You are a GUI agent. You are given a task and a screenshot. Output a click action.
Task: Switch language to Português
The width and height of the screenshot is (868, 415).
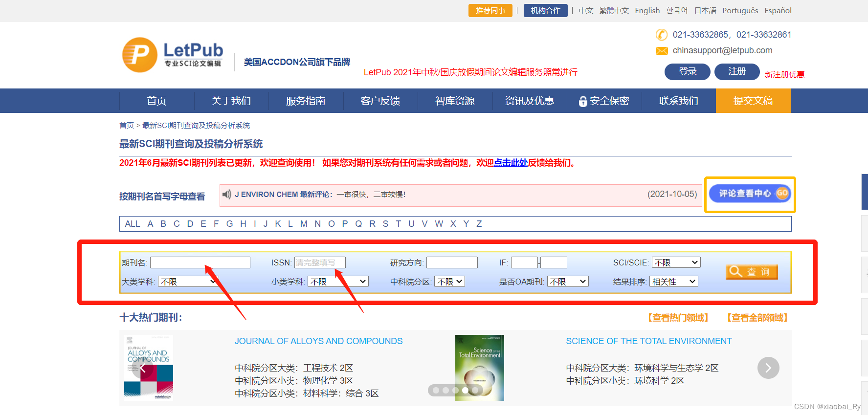(x=740, y=11)
